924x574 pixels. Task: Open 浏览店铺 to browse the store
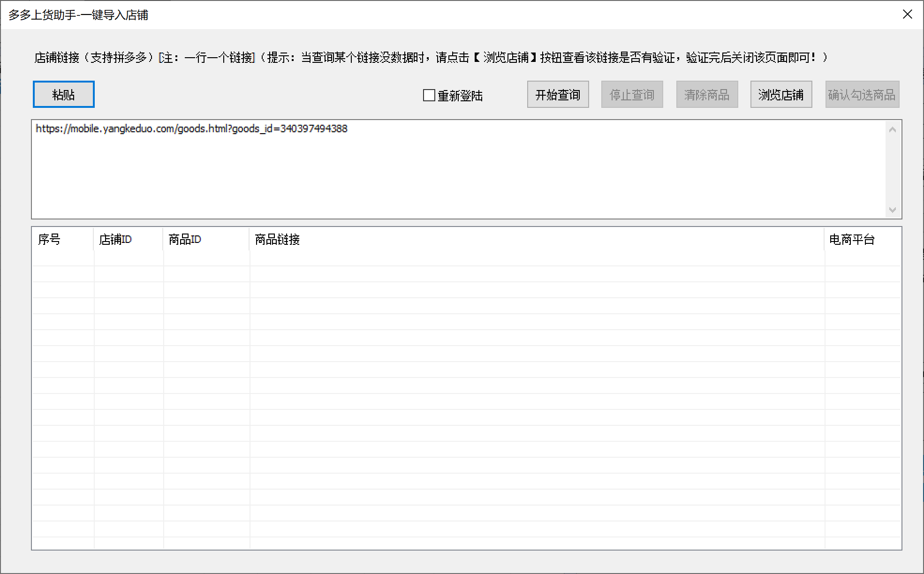(x=781, y=95)
